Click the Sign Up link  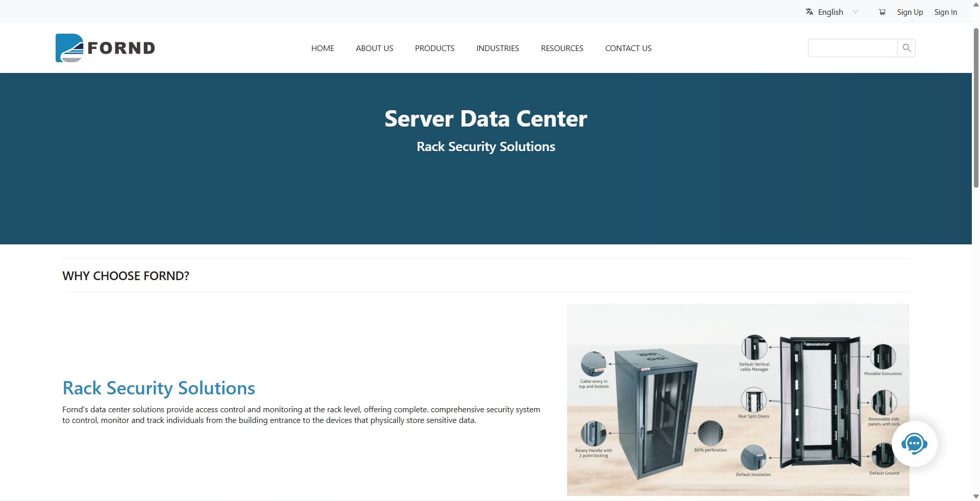point(910,12)
